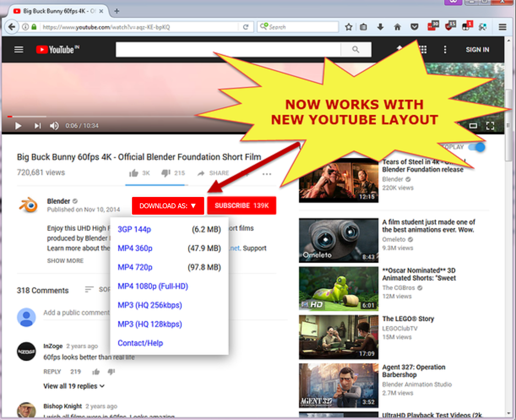Image resolution: width=516 pixels, height=420 pixels.
Task: Open Bishop Knight commenter profile name
Action: (x=62, y=406)
